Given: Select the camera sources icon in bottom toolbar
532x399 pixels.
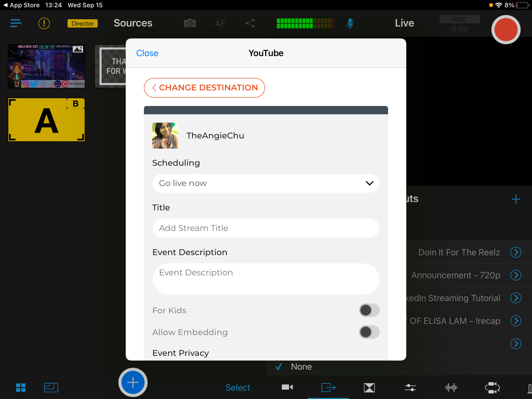Looking at the screenshot, I should coord(287,387).
